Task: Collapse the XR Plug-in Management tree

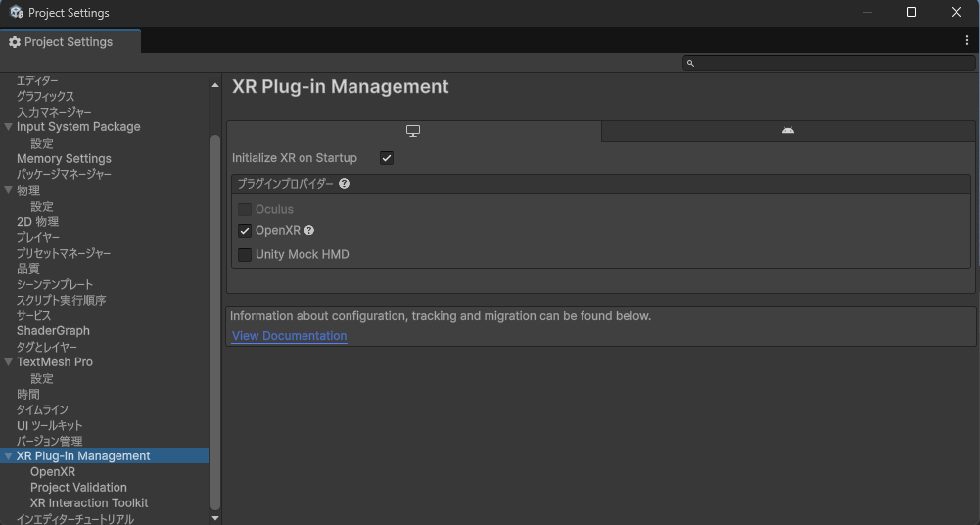Action: click(8, 456)
